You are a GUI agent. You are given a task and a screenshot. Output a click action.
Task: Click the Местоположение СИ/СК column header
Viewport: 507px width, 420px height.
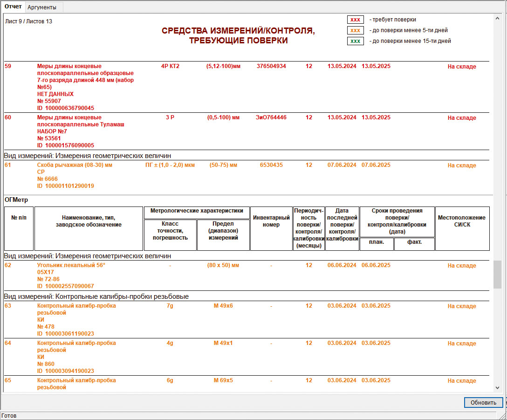(462, 221)
